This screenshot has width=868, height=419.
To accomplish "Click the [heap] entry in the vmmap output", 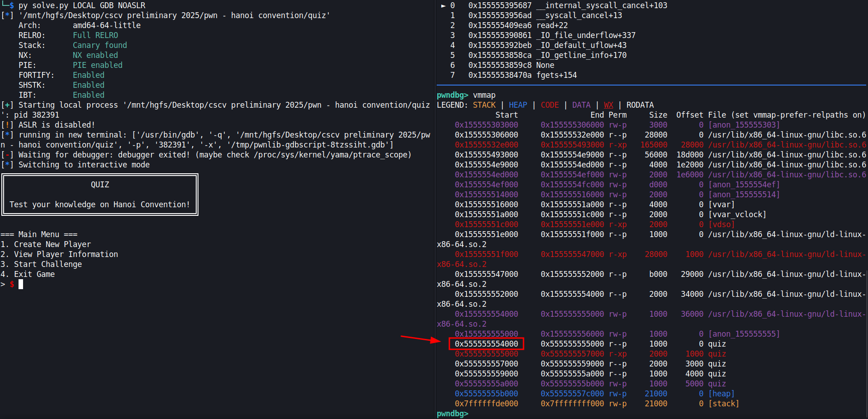I will point(721,394).
